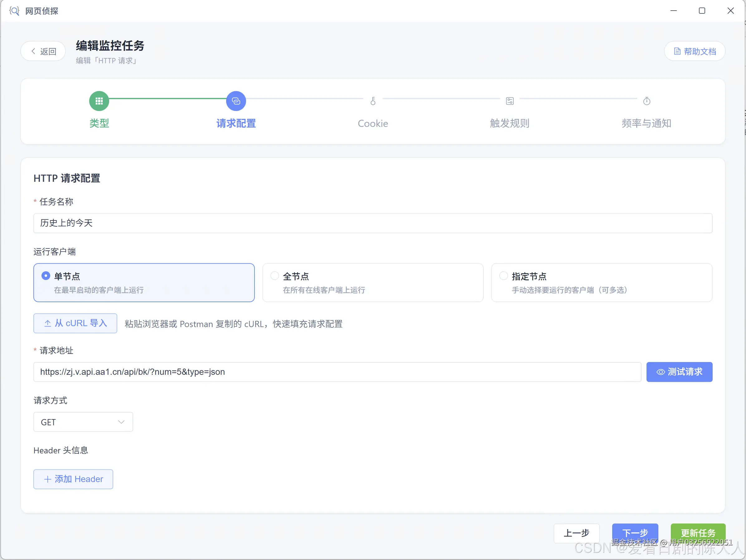Go to the 频率与通知 step label
Viewport: 746px width, 560px height.
[x=647, y=123]
